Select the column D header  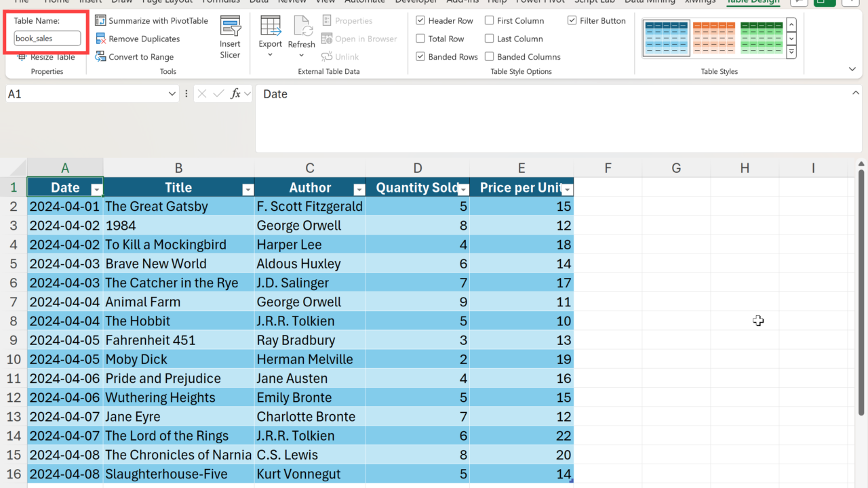[417, 168]
